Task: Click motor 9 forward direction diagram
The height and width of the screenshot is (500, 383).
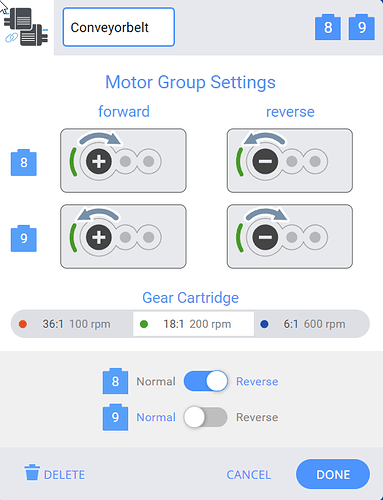Action: [x=123, y=236]
